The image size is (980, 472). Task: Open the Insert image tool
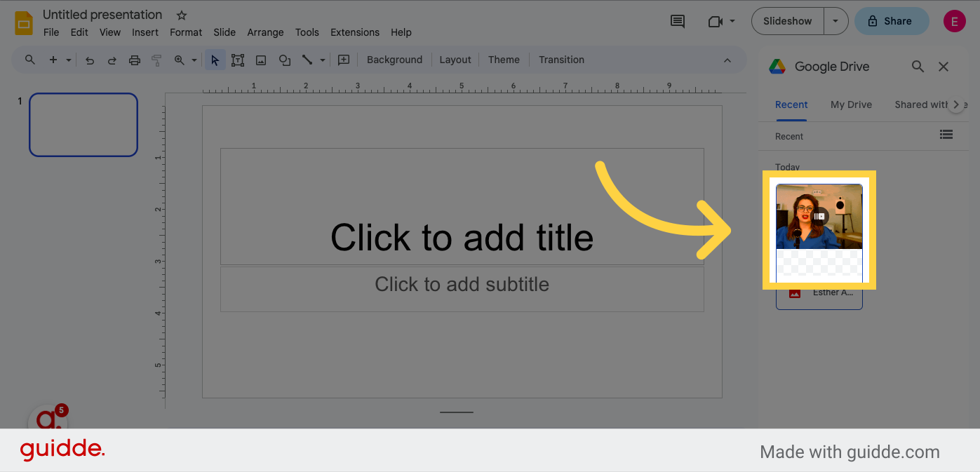[x=260, y=60]
